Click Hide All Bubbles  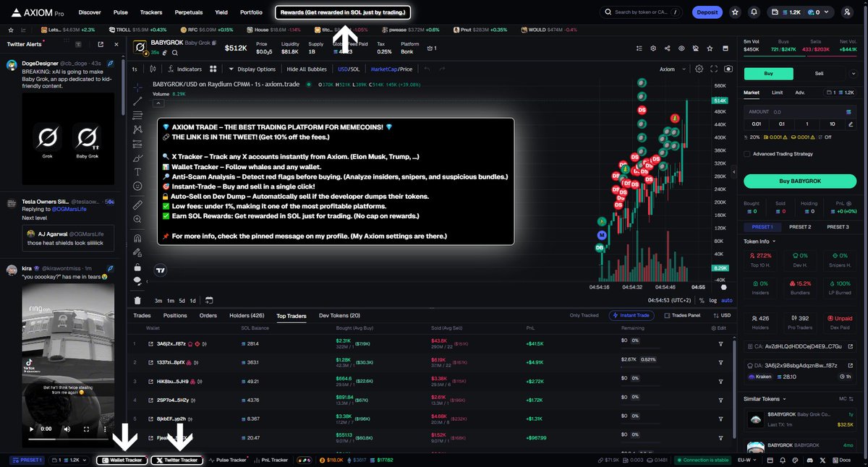point(307,69)
